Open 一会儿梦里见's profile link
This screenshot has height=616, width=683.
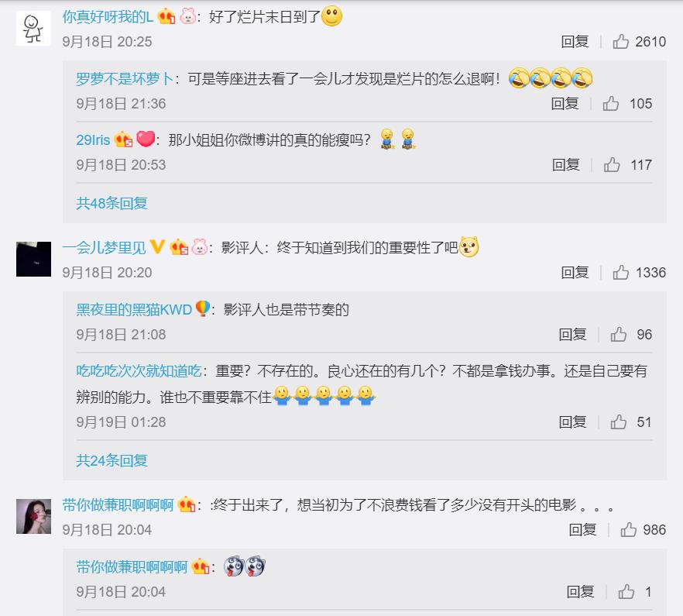(104, 248)
